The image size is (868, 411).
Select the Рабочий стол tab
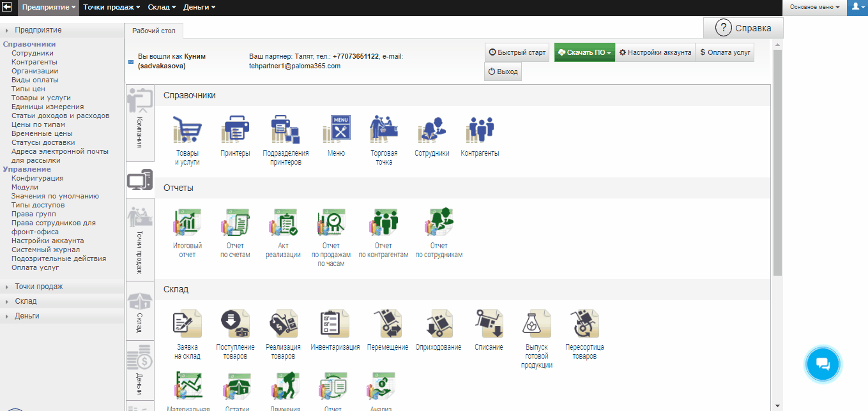click(x=153, y=30)
